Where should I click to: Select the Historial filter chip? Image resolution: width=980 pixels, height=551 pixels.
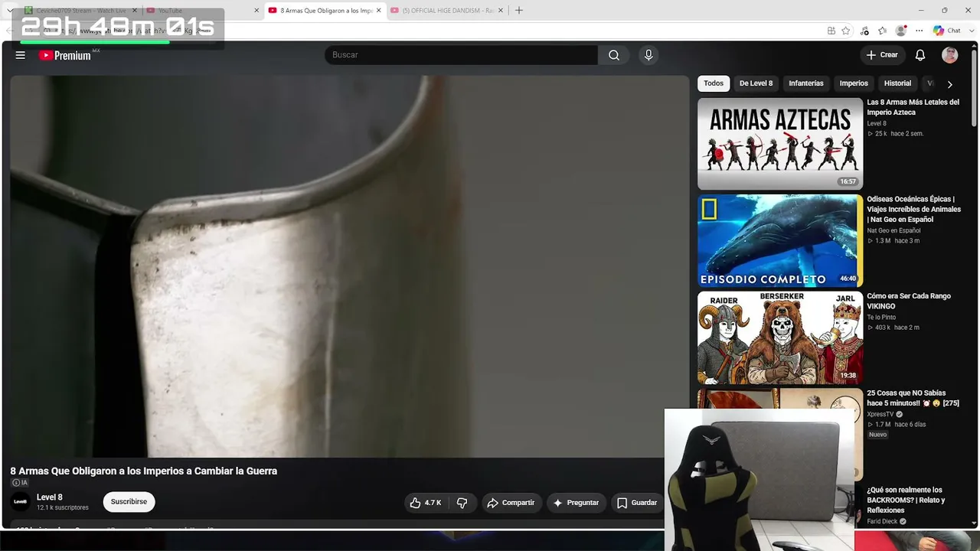coord(897,83)
